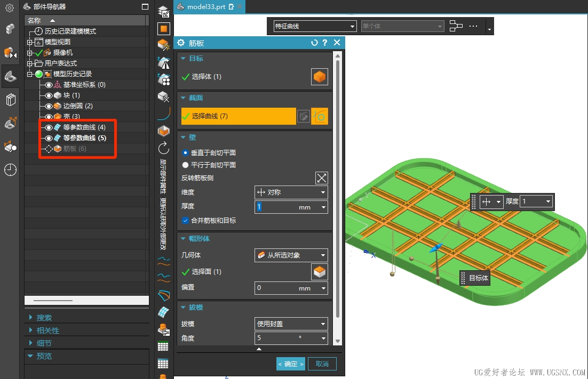Viewport: 588px width, 379px height.
Task: Open the three-dot more options in the top bar
Action: point(473,26)
